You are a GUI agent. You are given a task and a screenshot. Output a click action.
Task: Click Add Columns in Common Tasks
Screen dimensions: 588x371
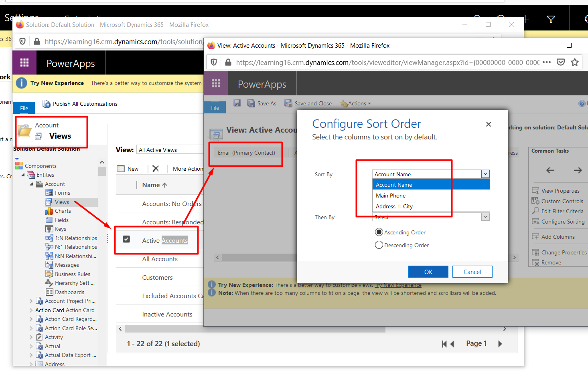click(554, 237)
